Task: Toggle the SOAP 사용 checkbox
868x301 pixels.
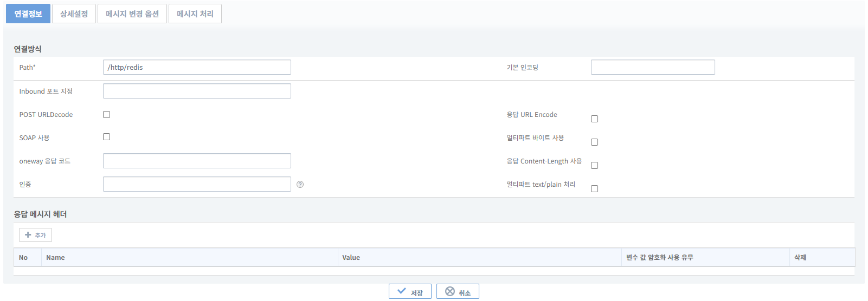Action: coord(107,137)
